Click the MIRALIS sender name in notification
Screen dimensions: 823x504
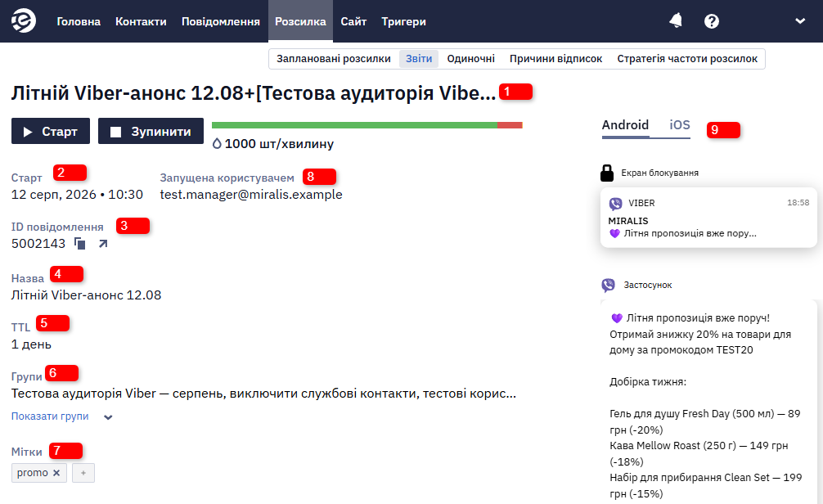click(x=628, y=221)
